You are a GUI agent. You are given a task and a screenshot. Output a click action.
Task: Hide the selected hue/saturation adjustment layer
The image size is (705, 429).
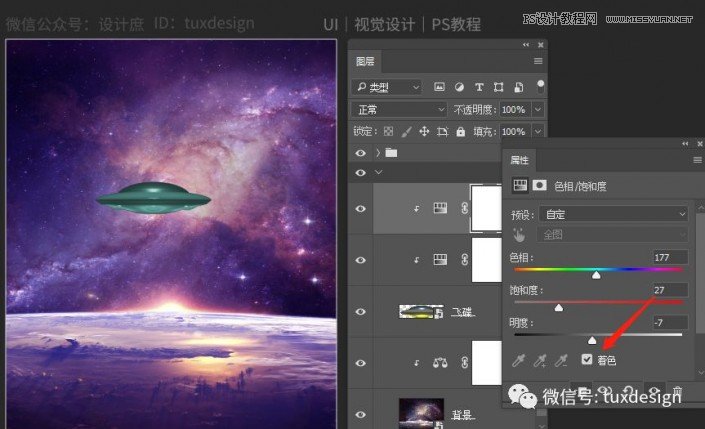pos(360,209)
